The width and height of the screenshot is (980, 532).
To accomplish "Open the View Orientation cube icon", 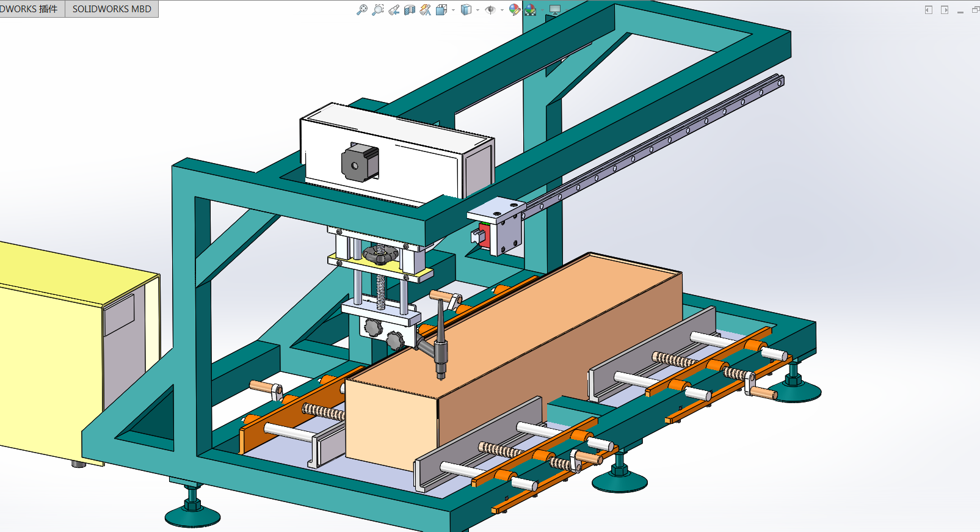I will 441,10.
